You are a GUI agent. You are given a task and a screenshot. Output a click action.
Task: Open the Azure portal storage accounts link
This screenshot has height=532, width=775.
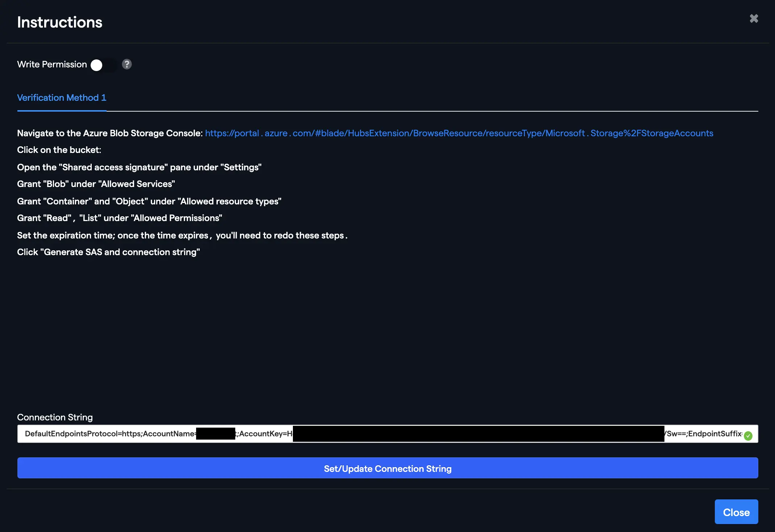click(x=459, y=133)
